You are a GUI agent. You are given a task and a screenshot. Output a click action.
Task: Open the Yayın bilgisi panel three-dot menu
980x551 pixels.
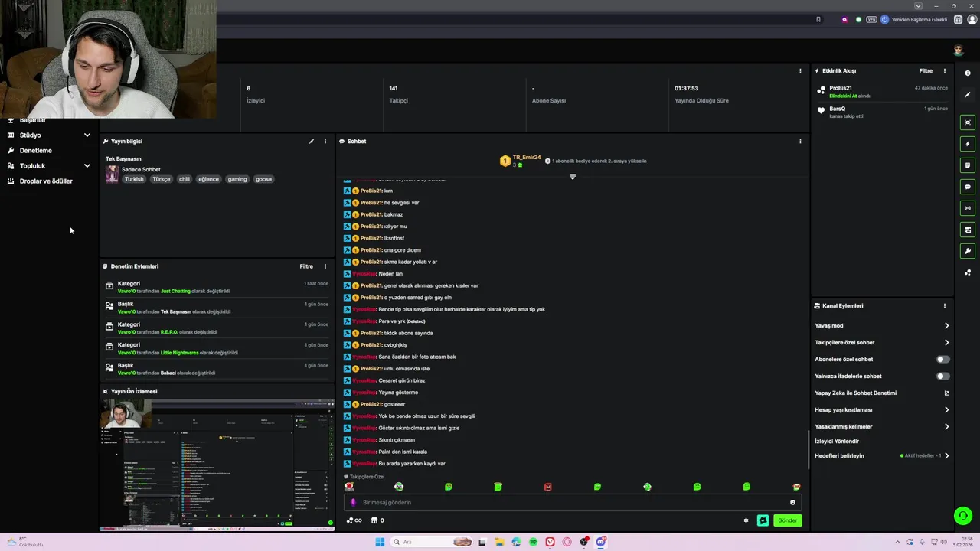325,141
